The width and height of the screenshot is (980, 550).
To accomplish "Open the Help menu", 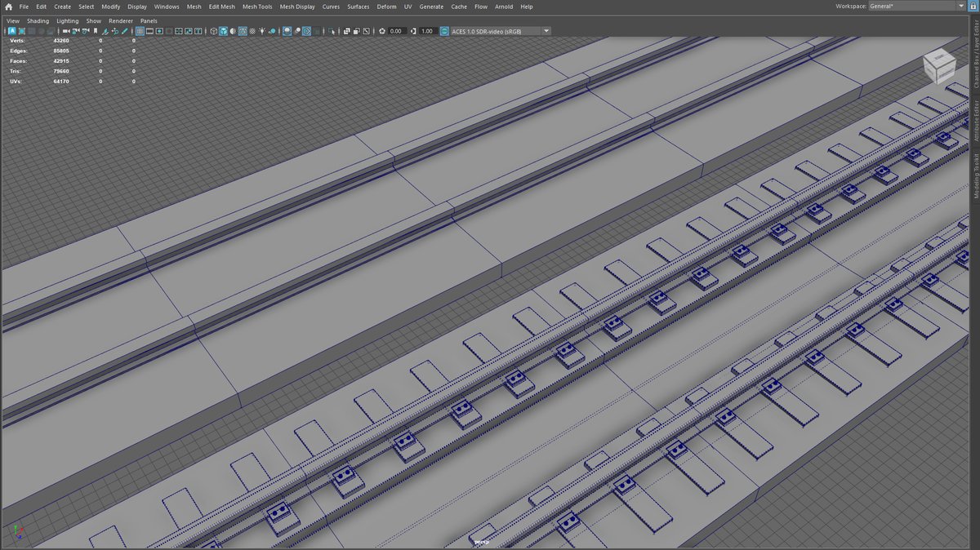I will (x=527, y=7).
